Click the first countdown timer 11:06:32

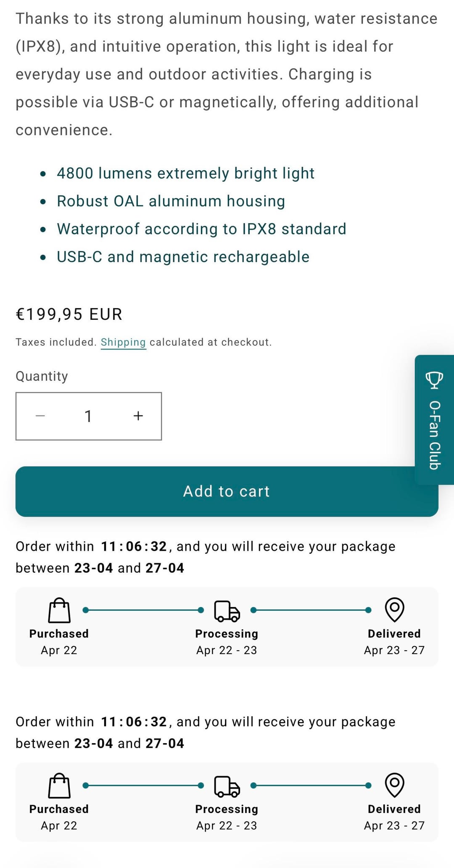point(134,546)
